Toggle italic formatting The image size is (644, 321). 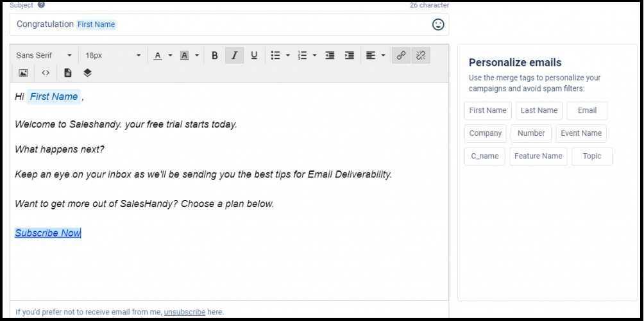pos(235,55)
